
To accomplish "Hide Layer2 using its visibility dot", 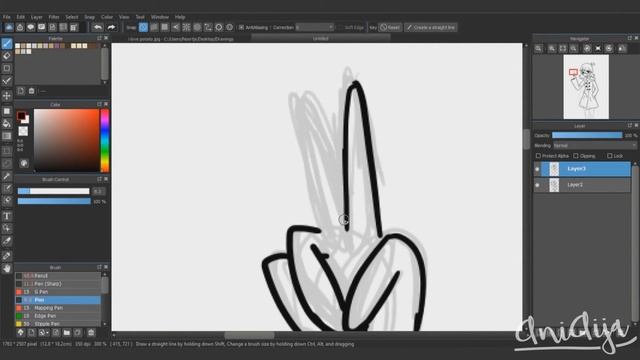I will coord(537,185).
